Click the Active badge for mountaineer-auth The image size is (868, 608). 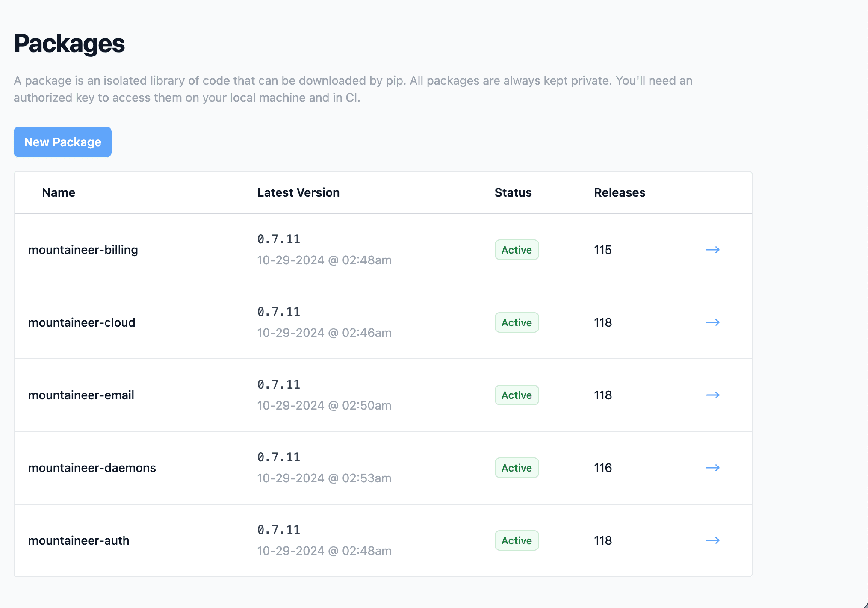(x=517, y=540)
